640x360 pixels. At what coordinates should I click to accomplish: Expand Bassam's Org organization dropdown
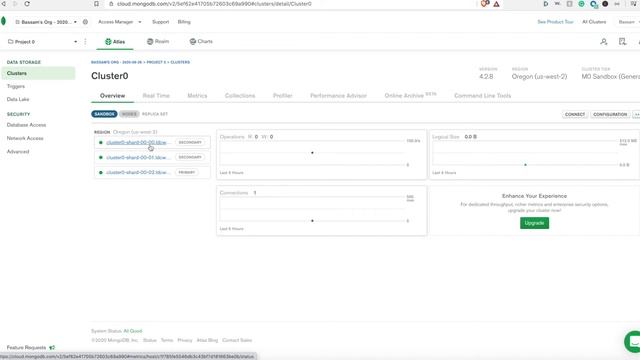pyautogui.click(x=46, y=22)
